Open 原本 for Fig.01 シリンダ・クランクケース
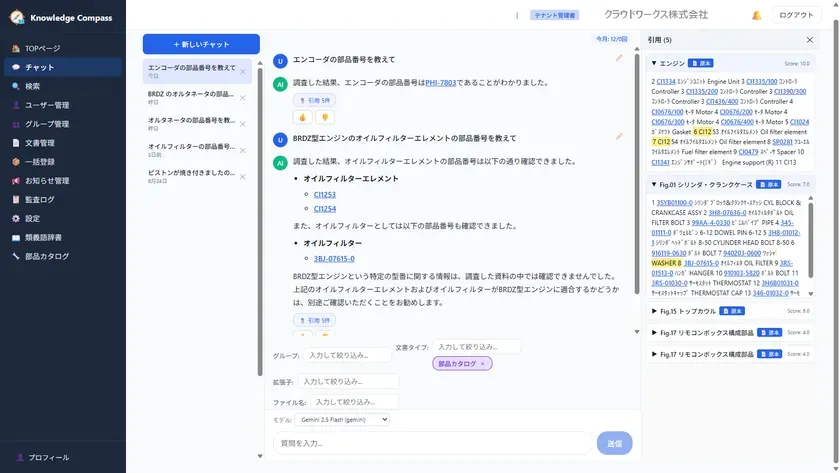The width and height of the screenshot is (840, 473). [x=768, y=184]
